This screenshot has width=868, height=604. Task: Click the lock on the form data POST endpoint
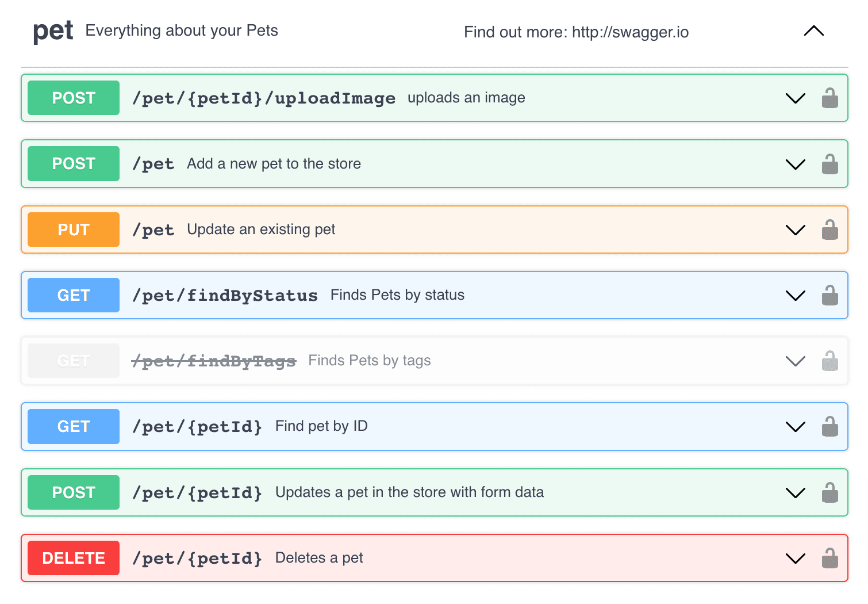pos(829,492)
